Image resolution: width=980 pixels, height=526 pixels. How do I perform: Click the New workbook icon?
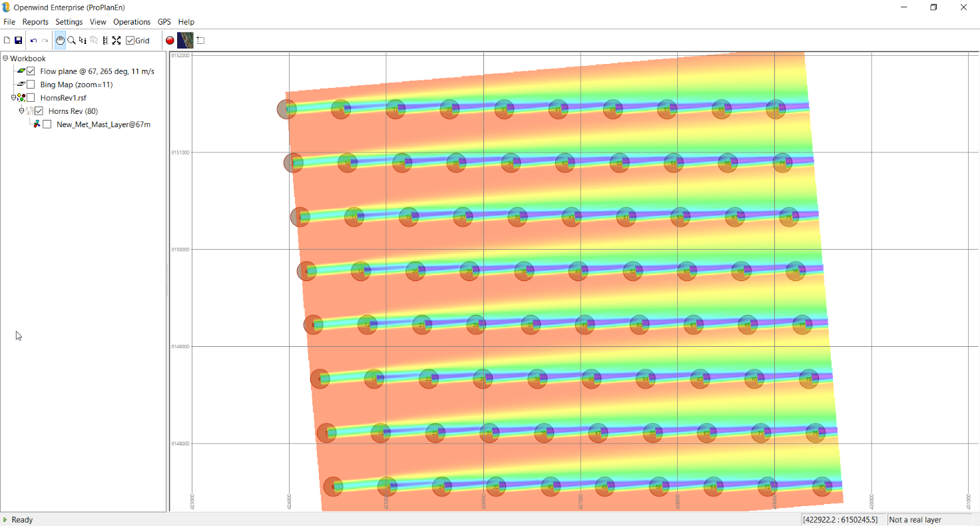(7, 41)
